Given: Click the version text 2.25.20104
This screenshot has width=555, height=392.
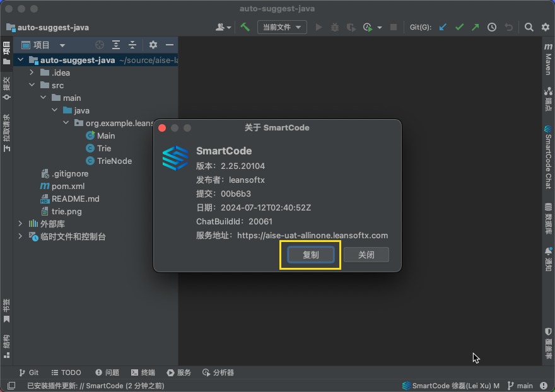Looking at the screenshot, I should point(243,166).
